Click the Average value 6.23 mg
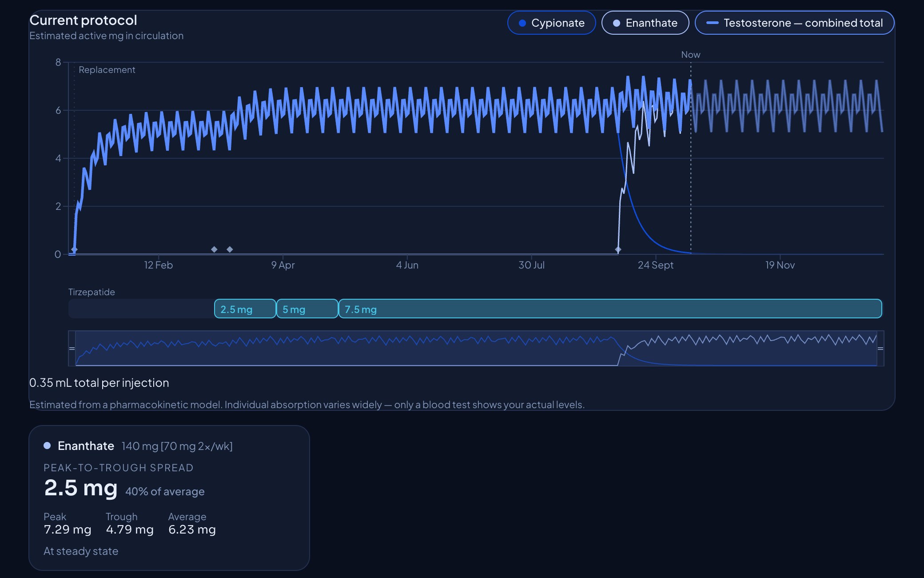Viewport: 924px width, 578px height. tap(192, 530)
